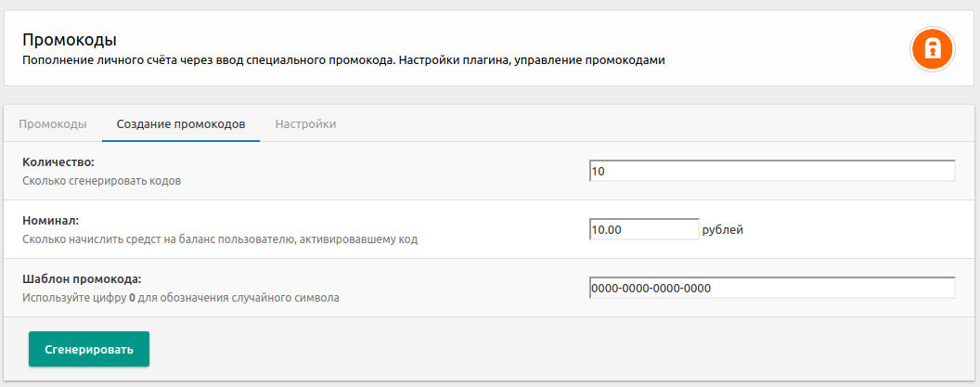Click the Количество label
980x387 pixels.
[x=65, y=162]
